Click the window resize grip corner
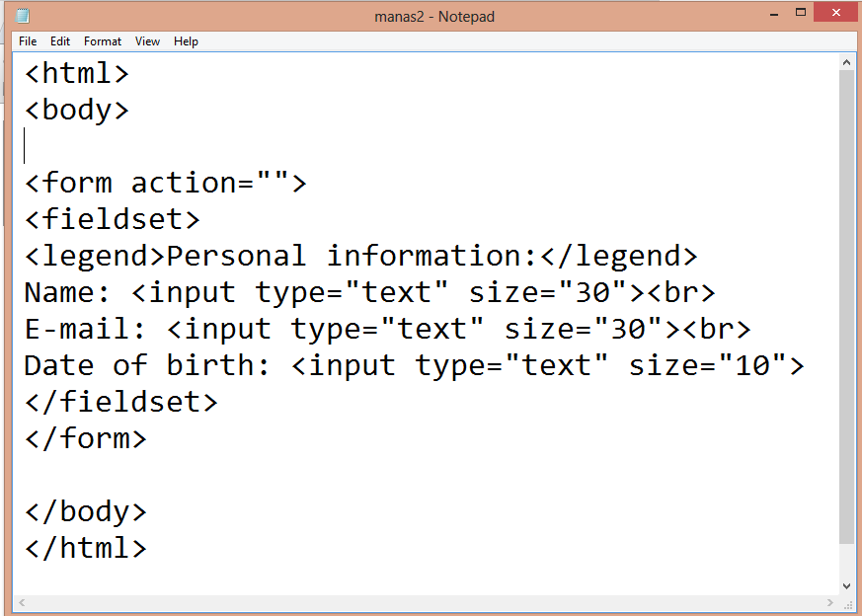Screen dimensions: 862x616 click(x=848, y=604)
